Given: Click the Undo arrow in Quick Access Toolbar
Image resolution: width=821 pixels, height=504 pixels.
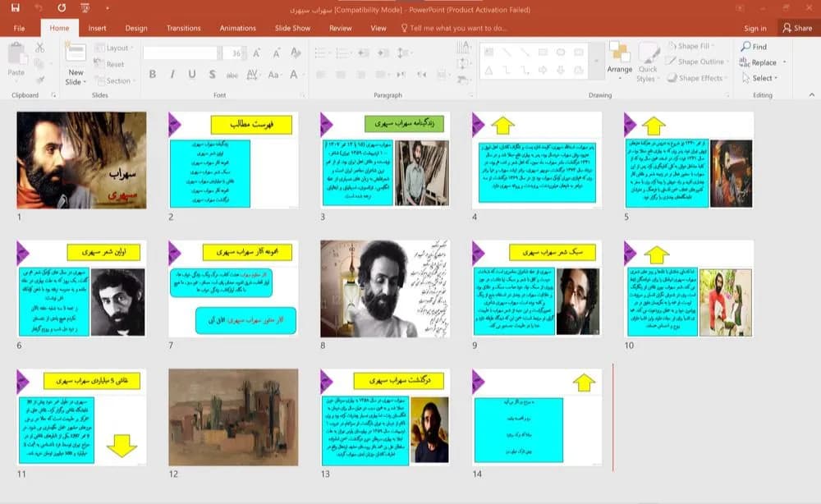Looking at the screenshot, I should pyautogui.click(x=39, y=8).
